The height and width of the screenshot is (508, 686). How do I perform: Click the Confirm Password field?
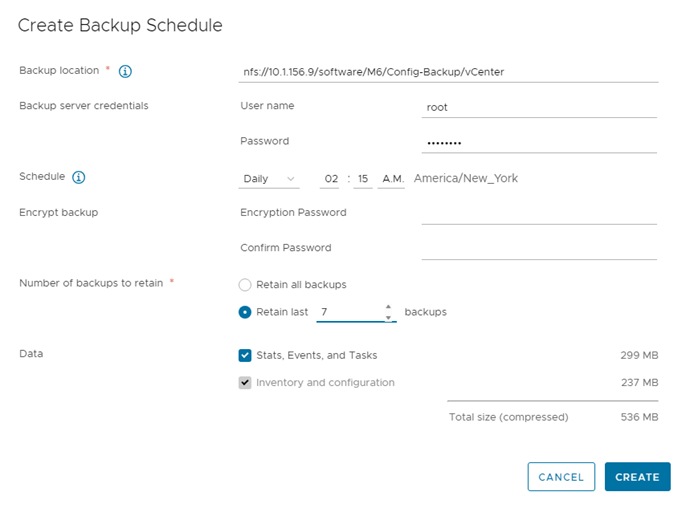[539, 248]
